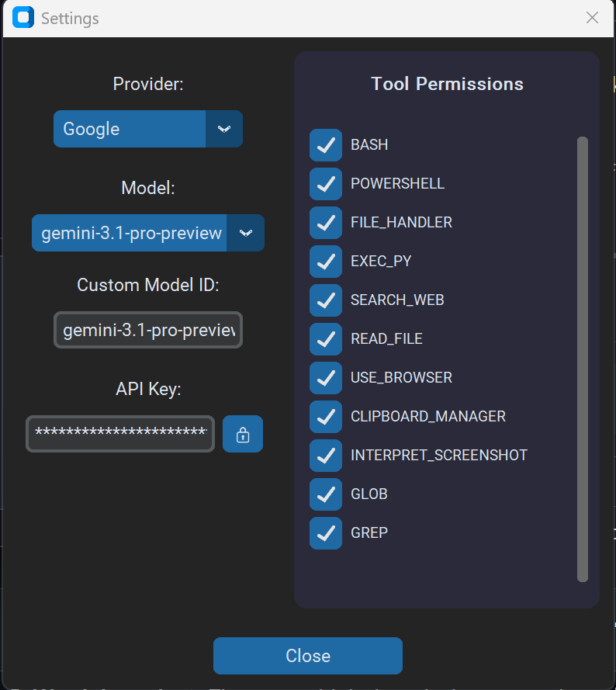
Task: Click the chevron on the Model selector
Action: pyautogui.click(x=246, y=233)
